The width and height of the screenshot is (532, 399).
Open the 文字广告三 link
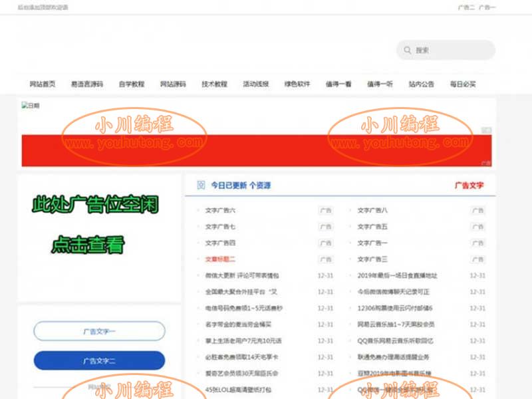pyautogui.click(x=372, y=259)
